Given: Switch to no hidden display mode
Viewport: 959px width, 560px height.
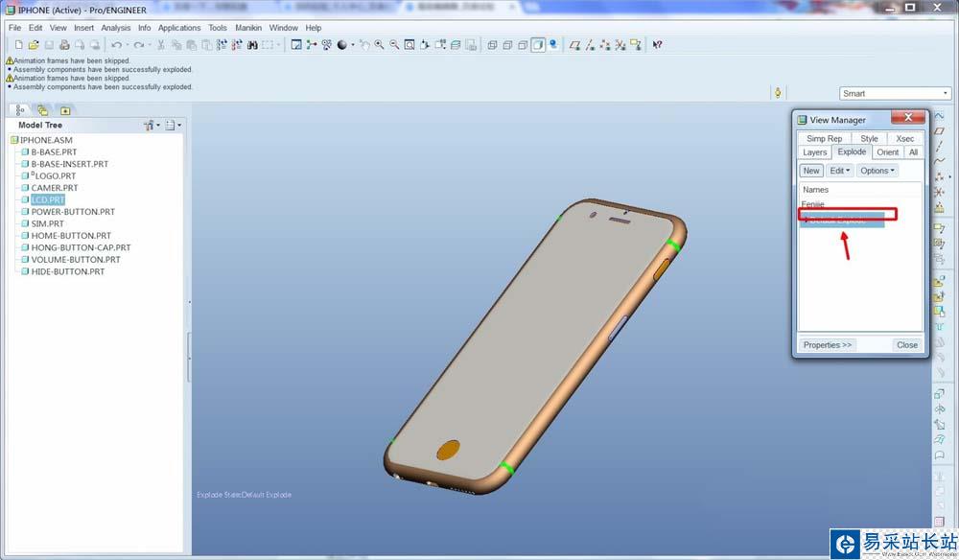Looking at the screenshot, I should pos(523,45).
